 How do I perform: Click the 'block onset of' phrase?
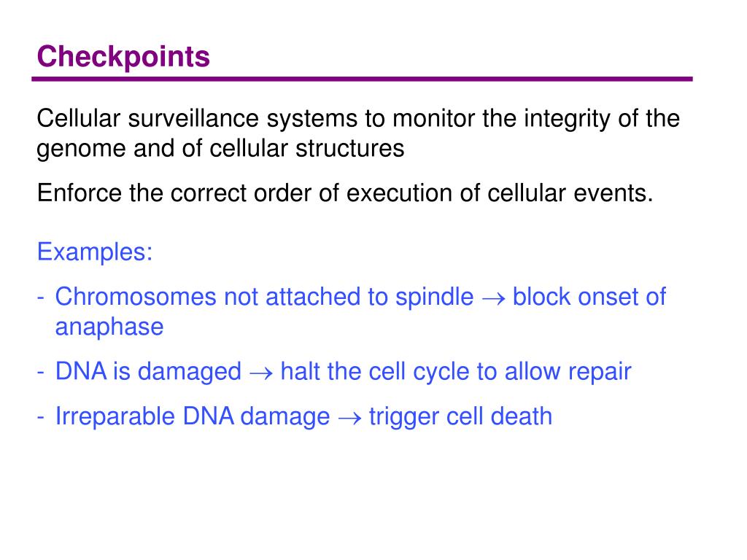(x=589, y=297)
